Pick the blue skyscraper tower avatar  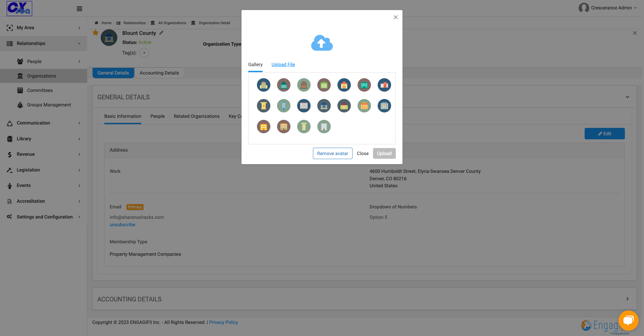(284, 106)
